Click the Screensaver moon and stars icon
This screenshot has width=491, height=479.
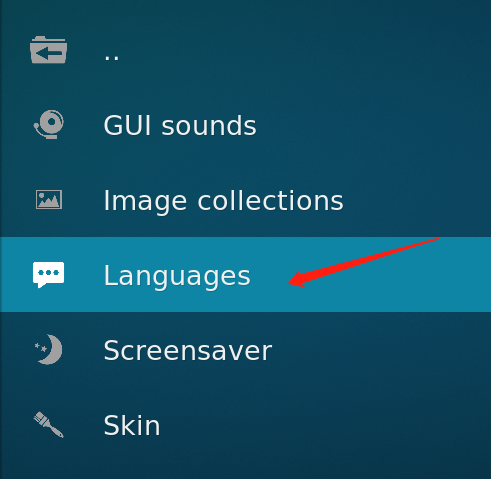click(49, 349)
